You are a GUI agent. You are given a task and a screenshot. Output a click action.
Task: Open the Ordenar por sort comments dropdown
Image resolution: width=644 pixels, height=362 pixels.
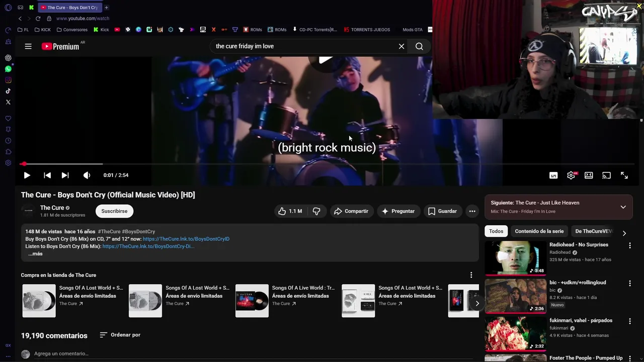tap(120, 335)
